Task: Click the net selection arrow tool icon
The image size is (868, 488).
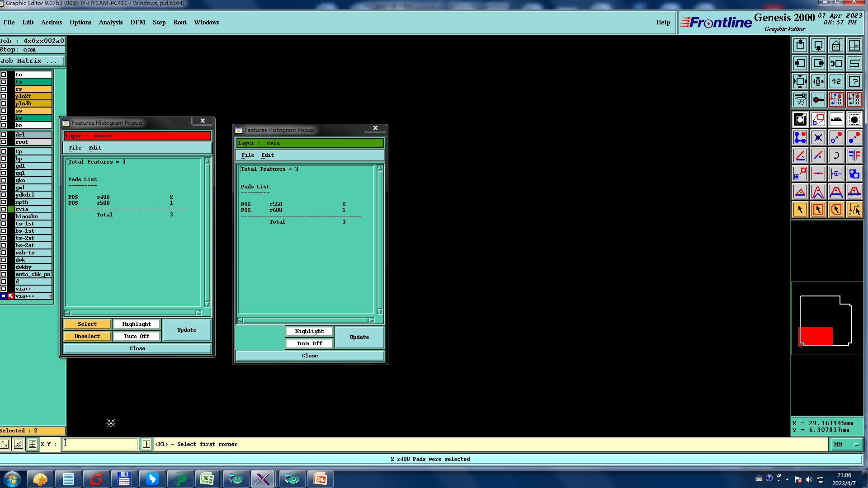Action: click(x=854, y=210)
